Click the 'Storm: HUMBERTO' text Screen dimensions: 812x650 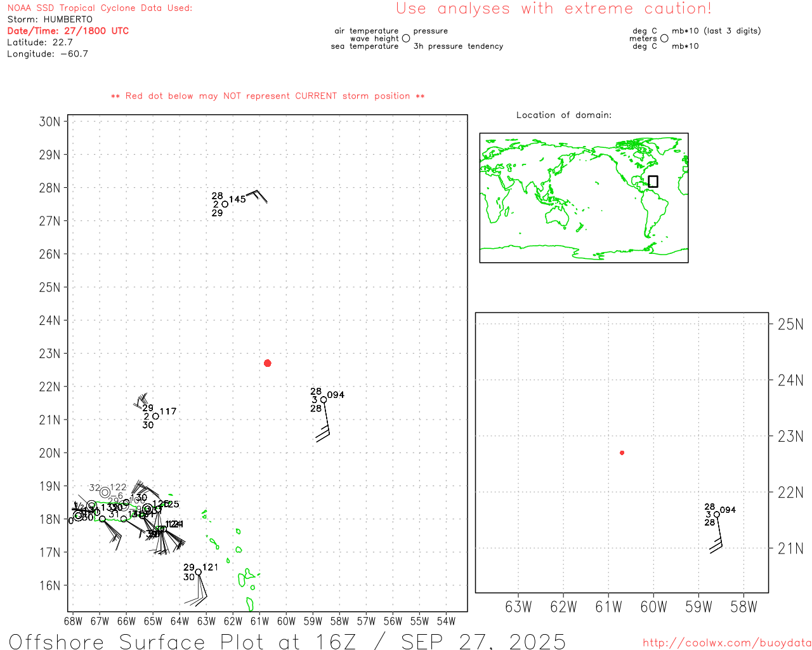[x=50, y=20]
